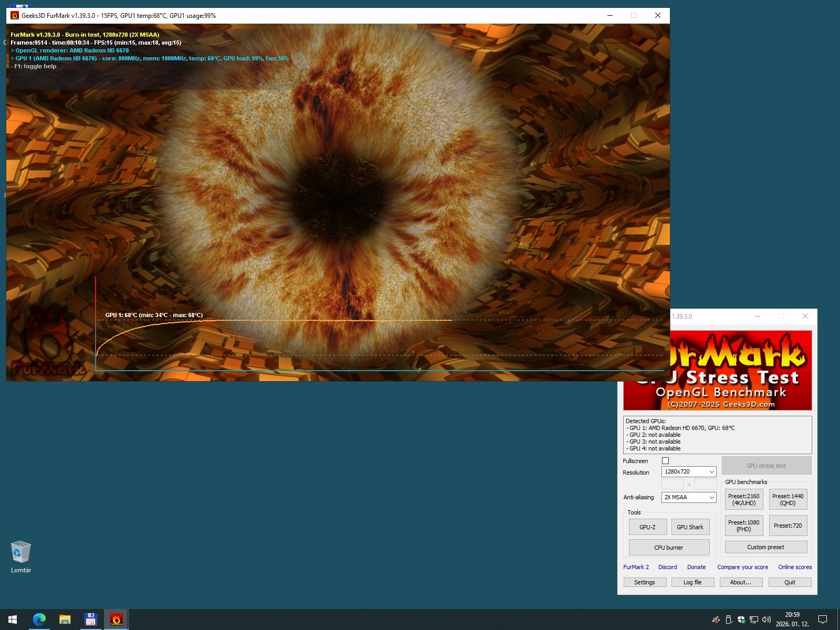Click the GPU 1 temperature graph label

tap(154, 315)
